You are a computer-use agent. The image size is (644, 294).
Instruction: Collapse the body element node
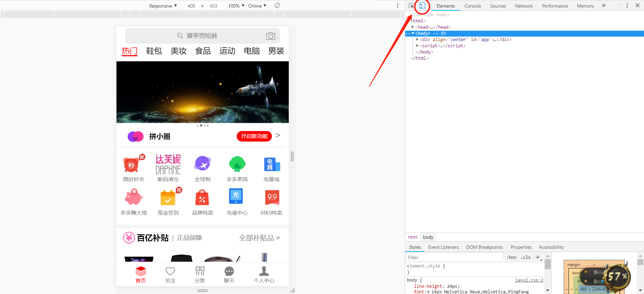click(x=413, y=33)
